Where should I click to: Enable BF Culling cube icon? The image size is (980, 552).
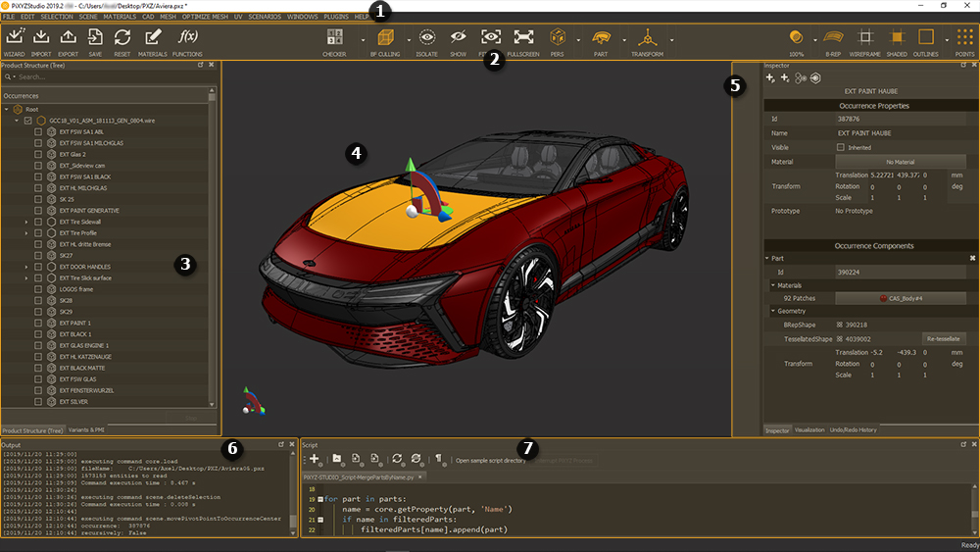384,38
